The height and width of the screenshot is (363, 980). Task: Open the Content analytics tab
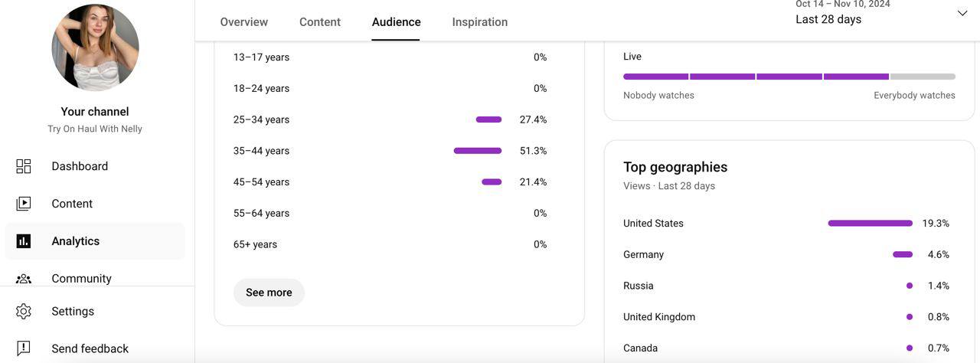coord(320,22)
